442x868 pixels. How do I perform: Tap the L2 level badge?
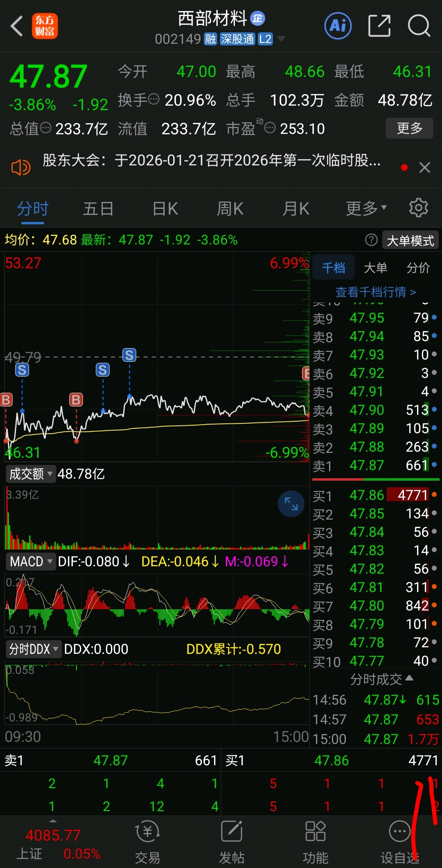point(265,39)
